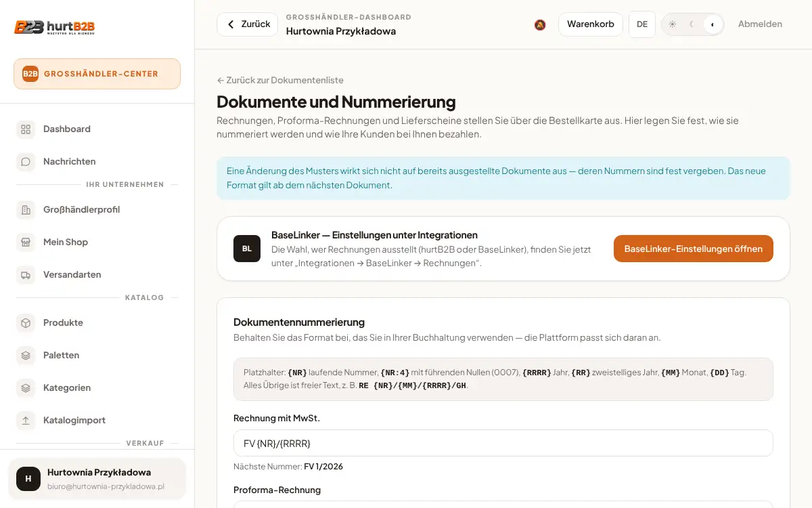Click the Dokumentennummerierung section title
Viewport: 812px width, 508px height.
coord(299,322)
